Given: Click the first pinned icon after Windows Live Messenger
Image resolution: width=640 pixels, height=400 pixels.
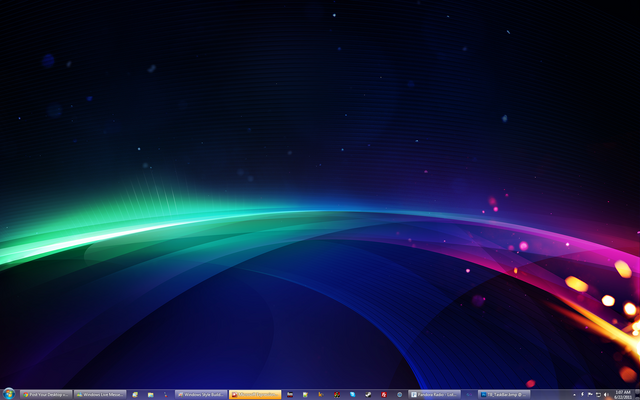Looking at the screenshot, I should coord(135,394).
